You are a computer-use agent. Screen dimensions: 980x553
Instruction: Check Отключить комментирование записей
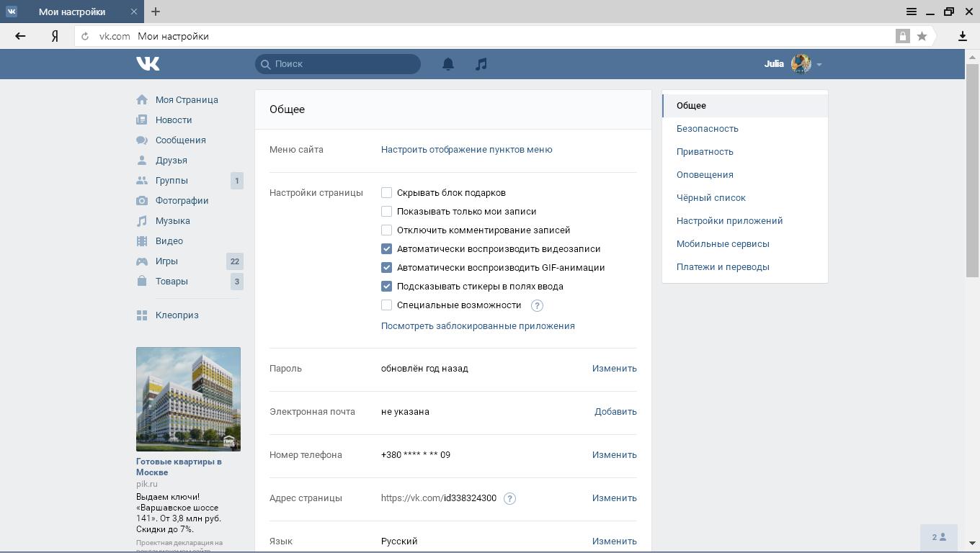tap(386, 230)
